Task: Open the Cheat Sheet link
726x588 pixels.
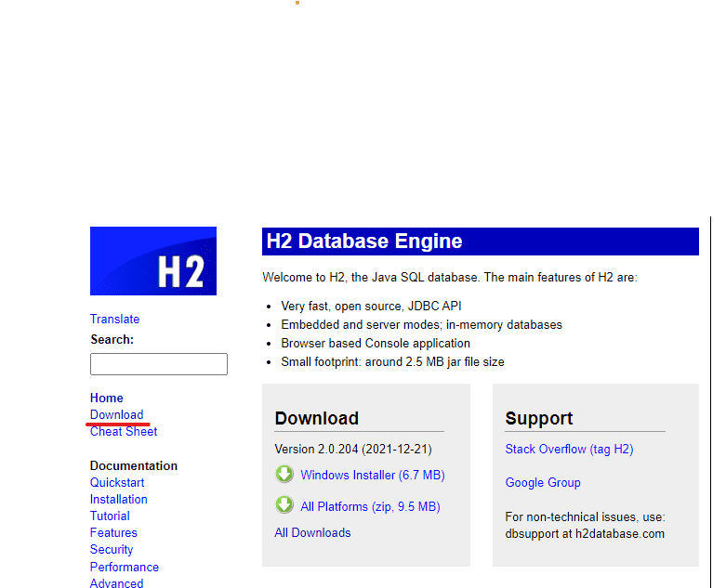Action: click(x=124, y=432)
